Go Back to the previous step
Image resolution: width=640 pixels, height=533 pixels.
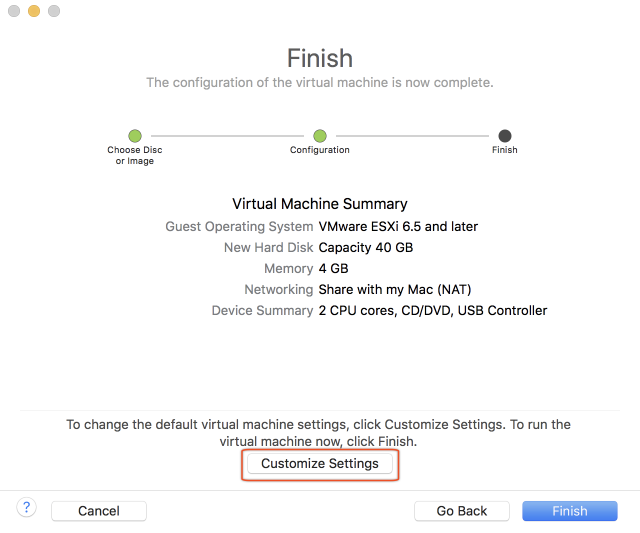tap(462, 511)
